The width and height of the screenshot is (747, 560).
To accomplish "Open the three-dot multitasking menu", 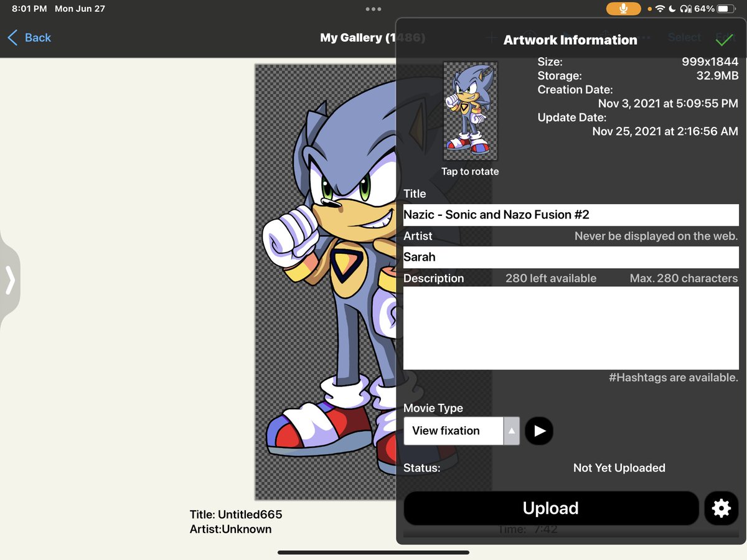I will pyautogui.click(x=374, y=9).
